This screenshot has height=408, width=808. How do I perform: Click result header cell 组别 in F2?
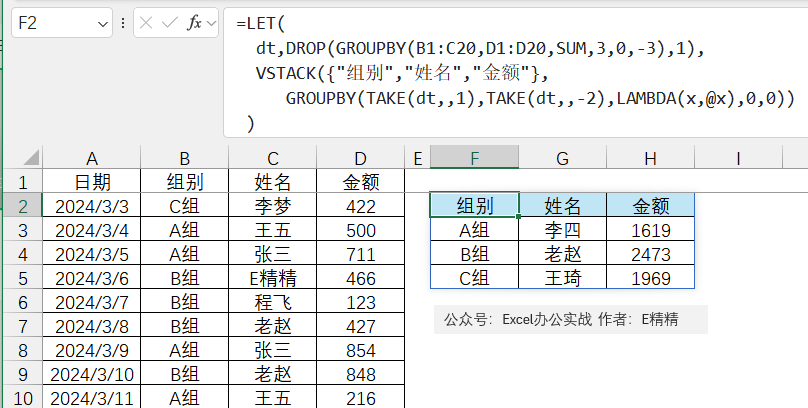(475, 205)
